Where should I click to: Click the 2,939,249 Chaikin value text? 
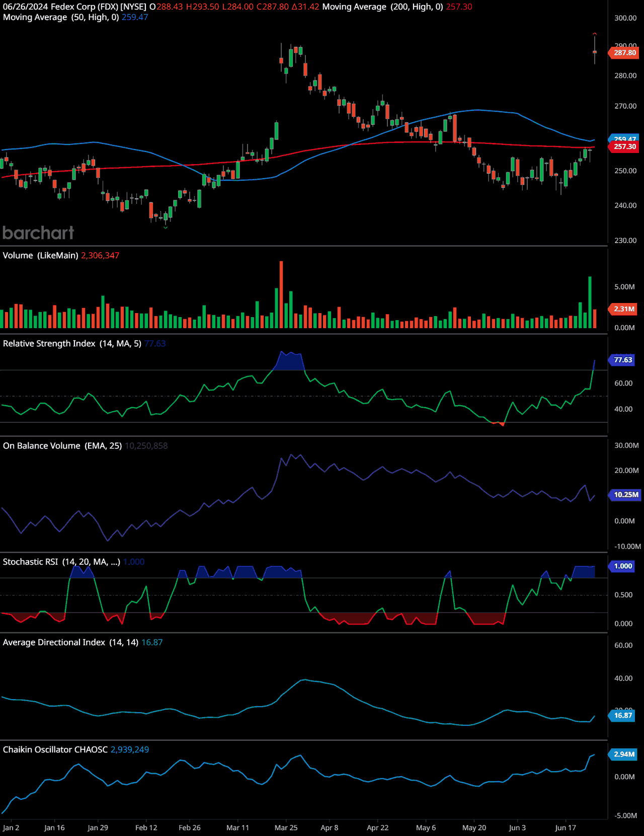130,749
